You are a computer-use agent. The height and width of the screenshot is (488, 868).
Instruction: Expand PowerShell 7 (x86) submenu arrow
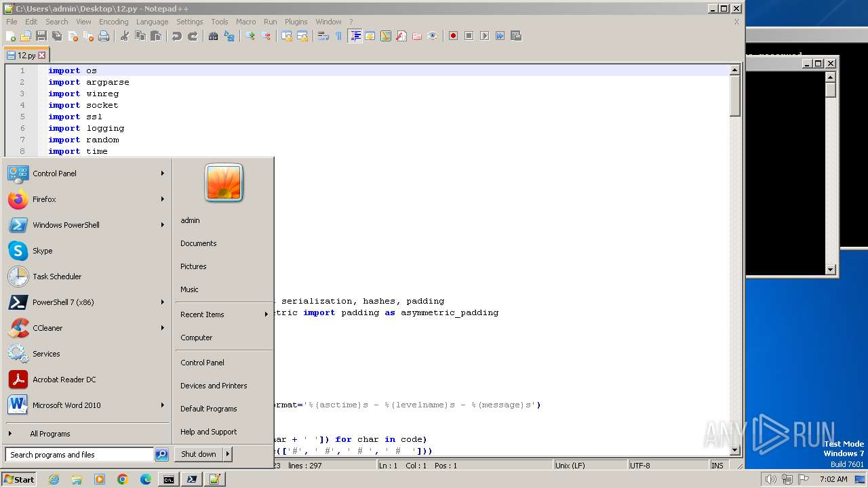[163, 302]
